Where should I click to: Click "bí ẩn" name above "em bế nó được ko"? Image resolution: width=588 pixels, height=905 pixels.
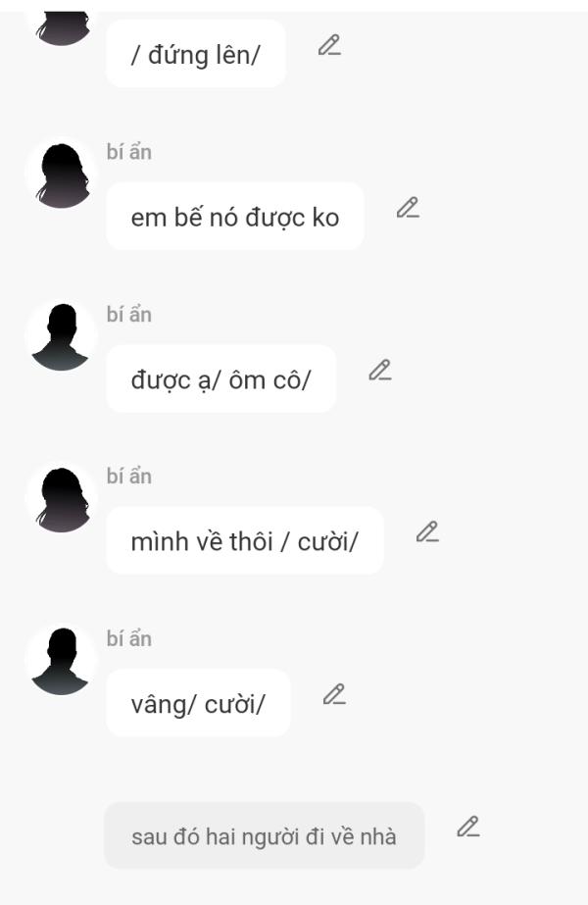click(129, 152)
